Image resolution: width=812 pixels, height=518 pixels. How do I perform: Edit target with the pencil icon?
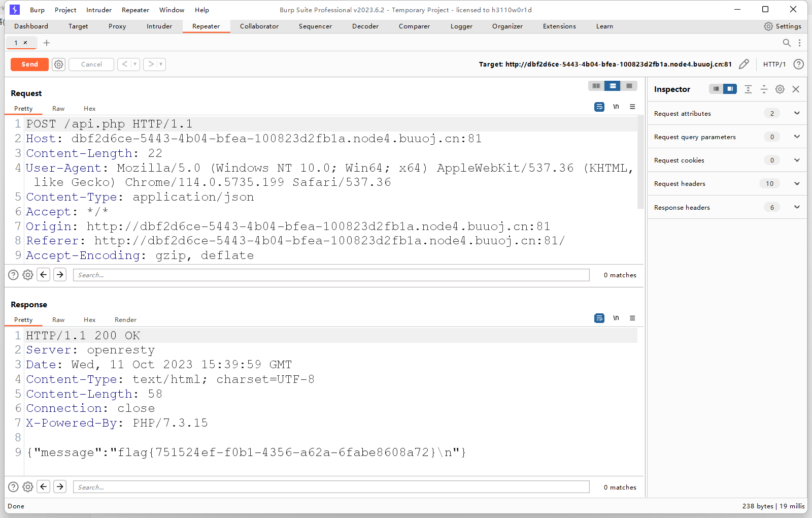click(744, 64)
